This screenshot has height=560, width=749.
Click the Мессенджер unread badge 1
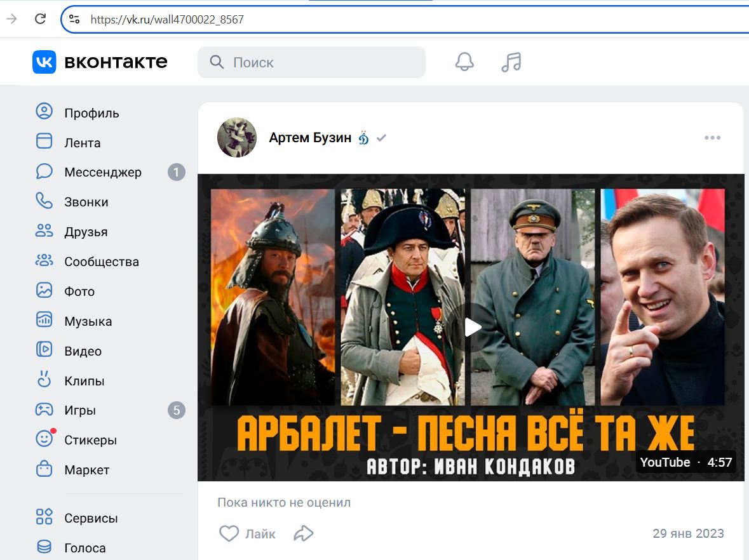(x=176, y=172)
